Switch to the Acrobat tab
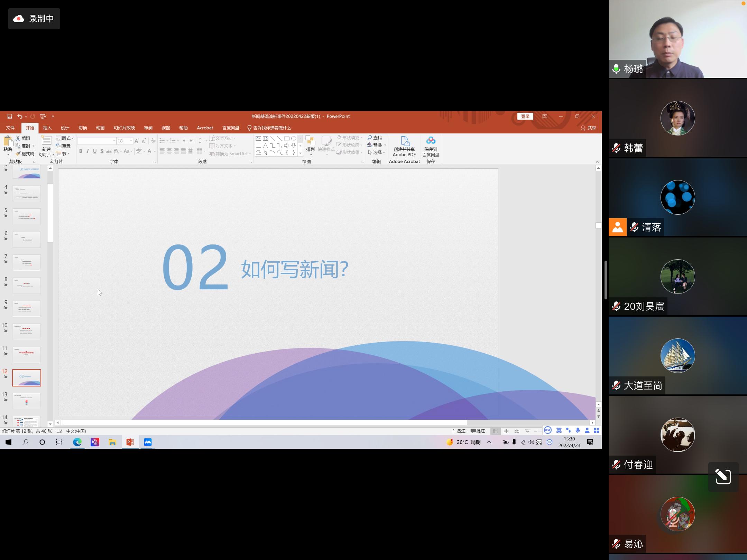747x560 pixels. [205, 128]
